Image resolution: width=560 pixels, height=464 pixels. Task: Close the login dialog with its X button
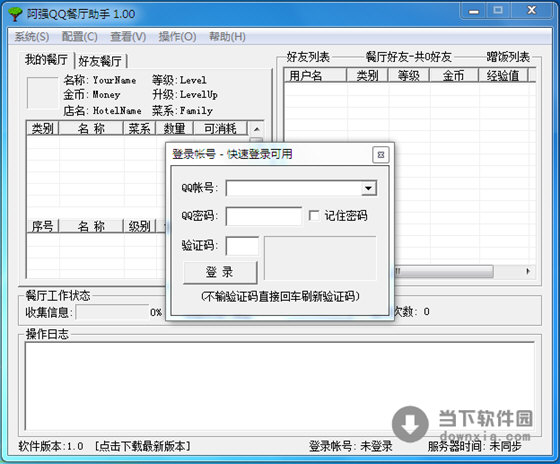click(380, 155)
